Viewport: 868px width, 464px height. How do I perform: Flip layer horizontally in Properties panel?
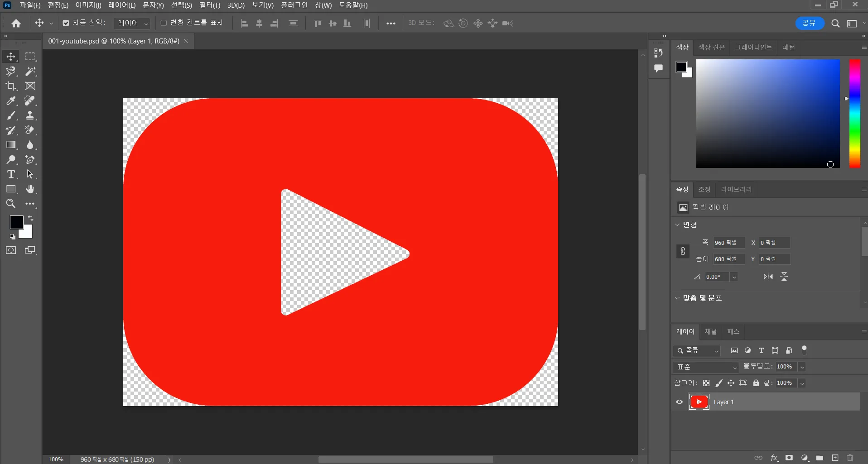coord(768,277)
